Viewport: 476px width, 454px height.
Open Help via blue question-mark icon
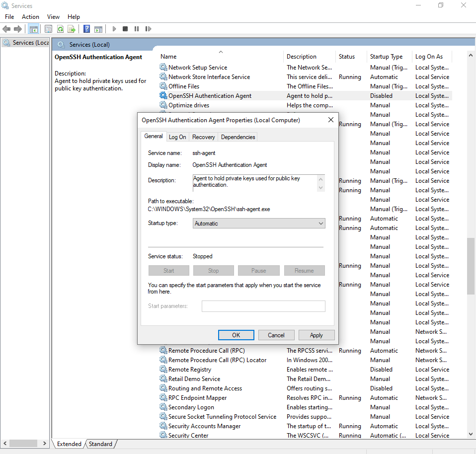point(86,29)
